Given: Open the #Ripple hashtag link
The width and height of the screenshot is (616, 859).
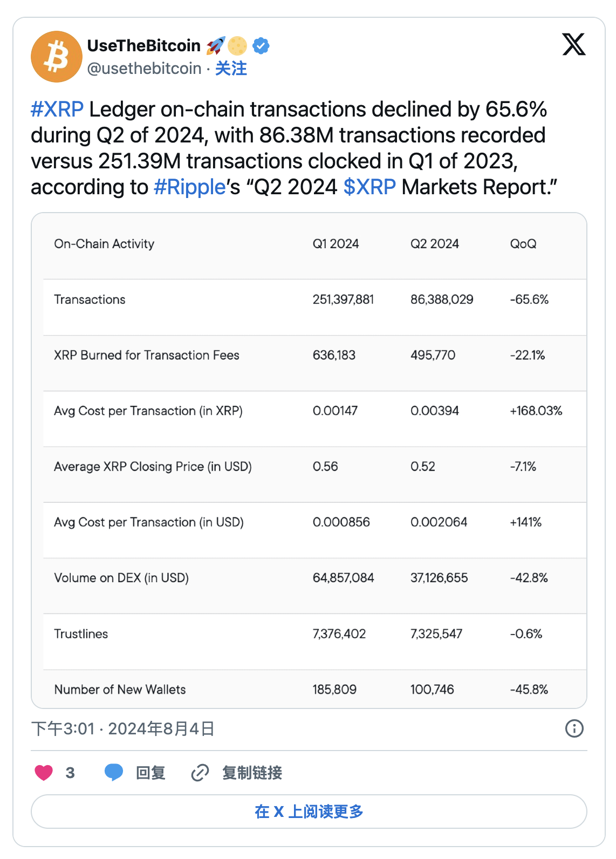Looking at the screenshot, I should click(189, 187).
